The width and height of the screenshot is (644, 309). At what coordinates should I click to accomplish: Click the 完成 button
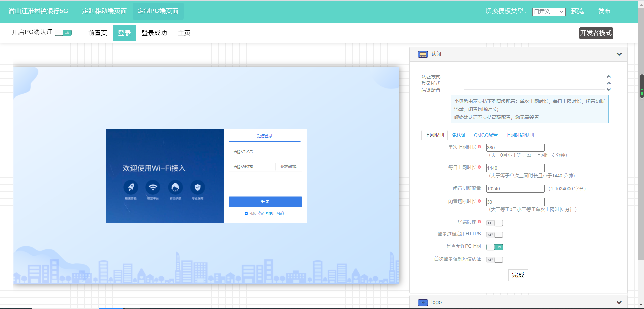pyautogui.click(x=518, y=275)
